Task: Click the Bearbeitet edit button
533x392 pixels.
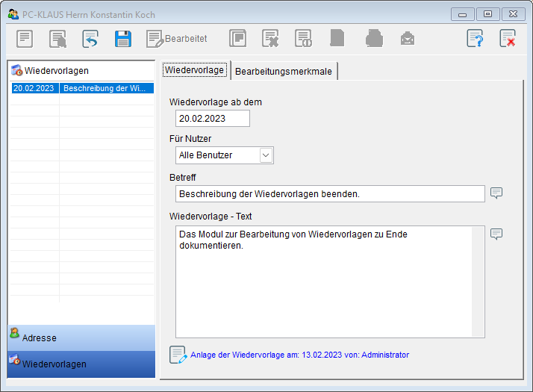Action: point(176,39)
